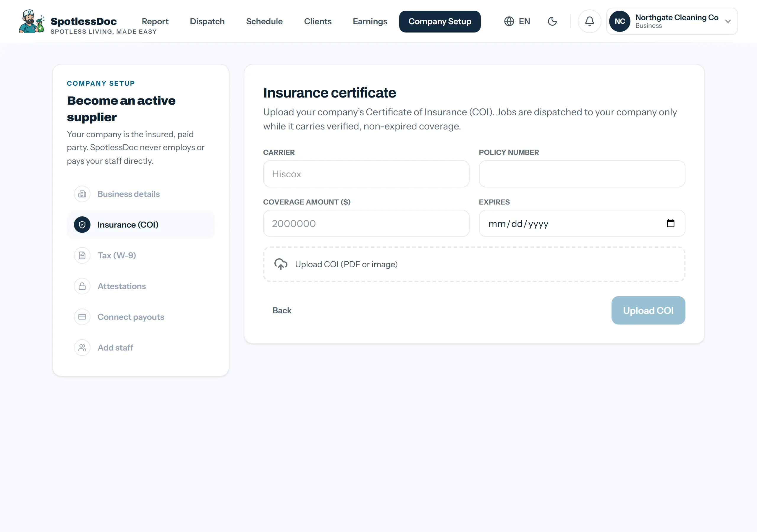The height and width of the screenshot is (532, 757).
Task: Open the Expires date calendar picker
Action: [x=670, y=223]
